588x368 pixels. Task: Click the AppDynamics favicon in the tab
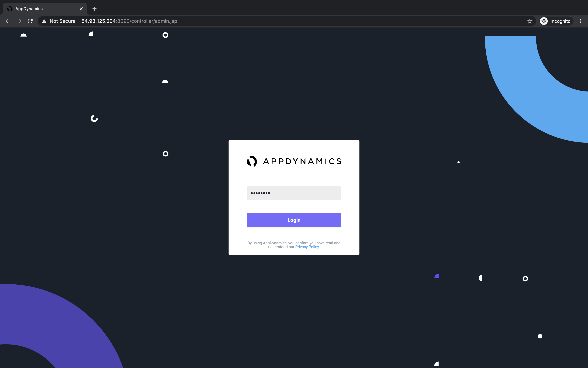10,9
